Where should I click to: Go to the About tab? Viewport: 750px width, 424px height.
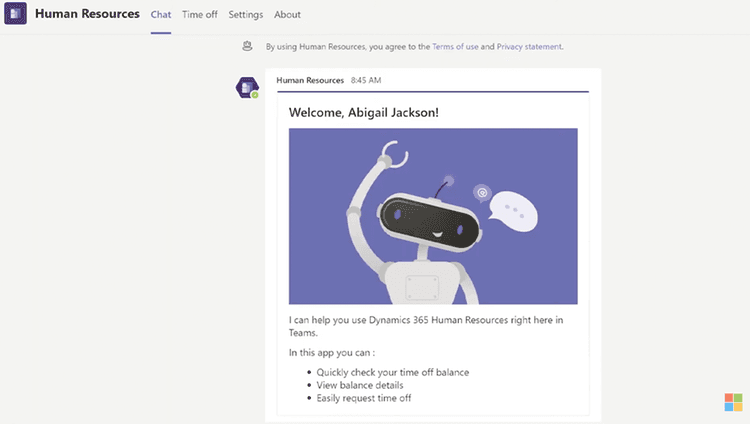(x=287, y=15)
